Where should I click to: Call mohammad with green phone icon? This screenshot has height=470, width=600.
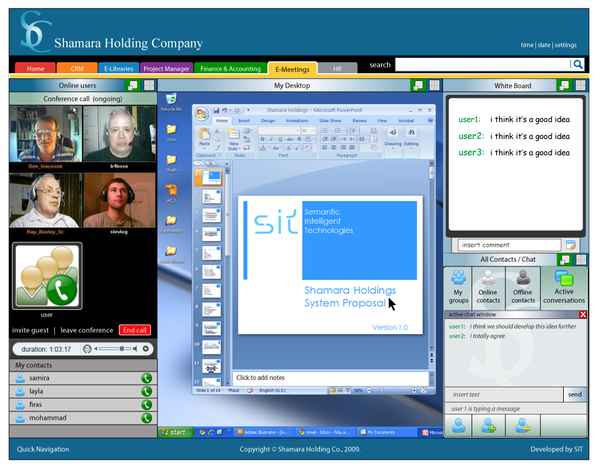click(x=147, y=418)
